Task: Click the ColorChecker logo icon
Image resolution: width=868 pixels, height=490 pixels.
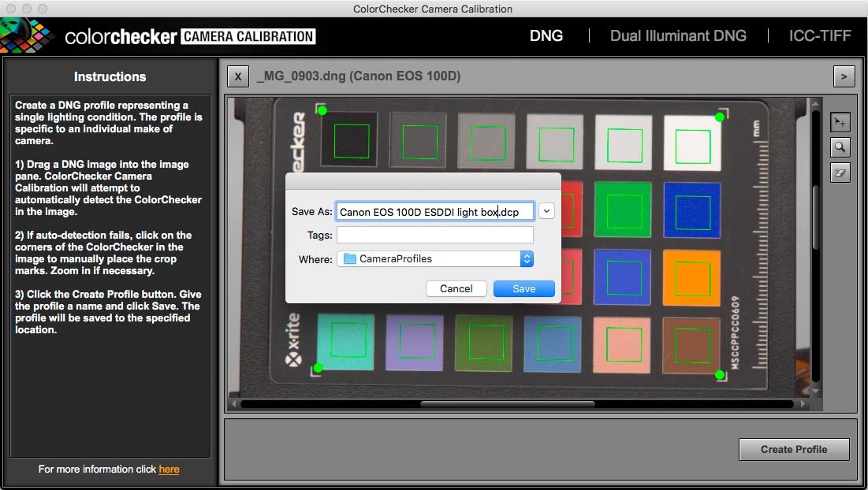Action: point(25,35)
